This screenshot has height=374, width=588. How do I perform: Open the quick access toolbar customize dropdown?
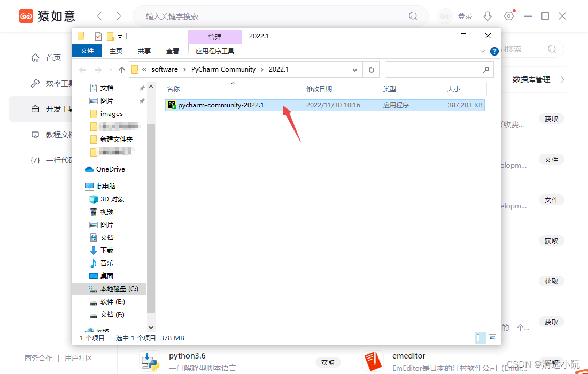pyautogui.click(x=120, y=37)
